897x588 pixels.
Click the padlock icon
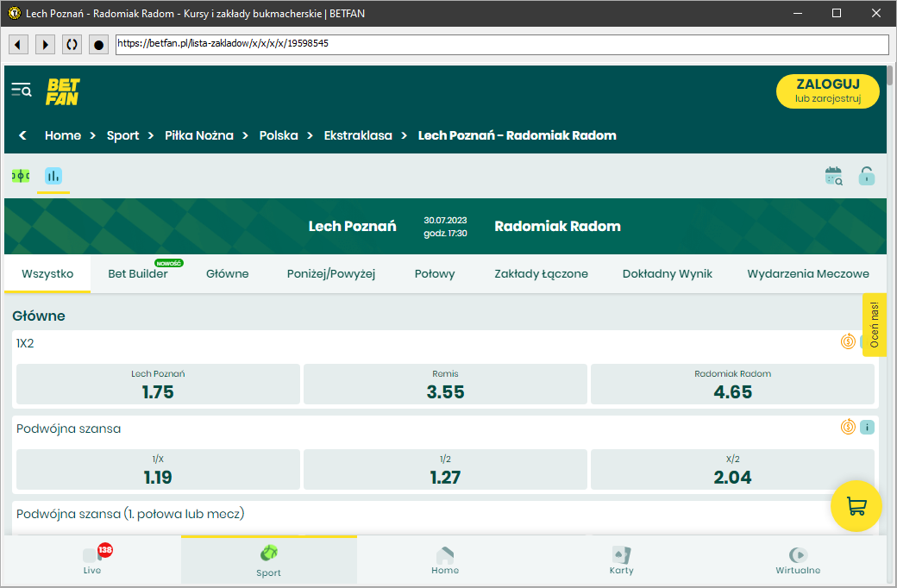866,177
